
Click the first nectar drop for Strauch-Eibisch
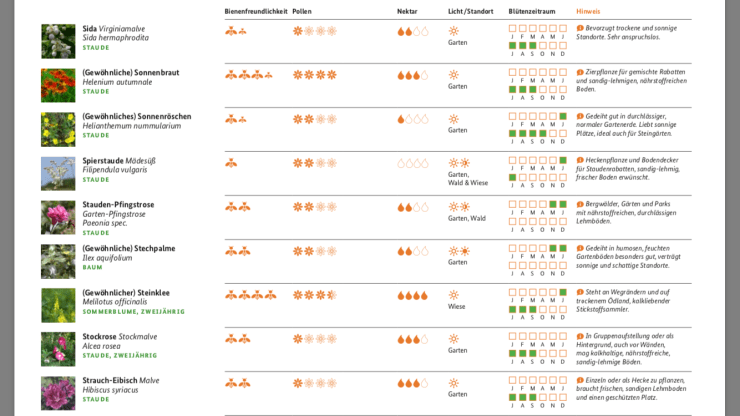click(401, 383)
